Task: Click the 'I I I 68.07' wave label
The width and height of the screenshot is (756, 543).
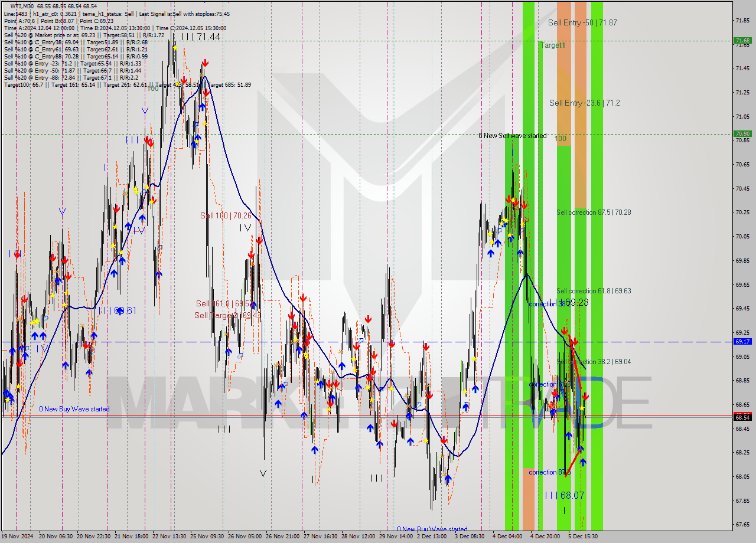Action: 564,495
